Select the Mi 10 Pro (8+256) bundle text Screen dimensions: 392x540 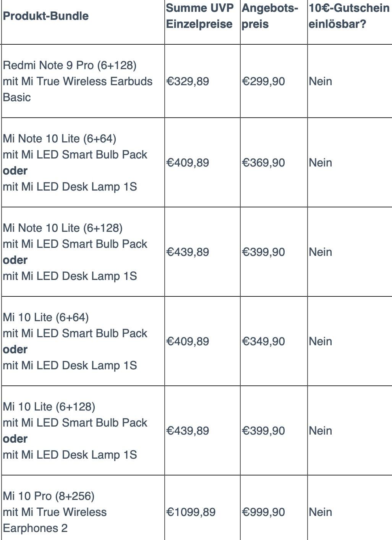point(49,496)
